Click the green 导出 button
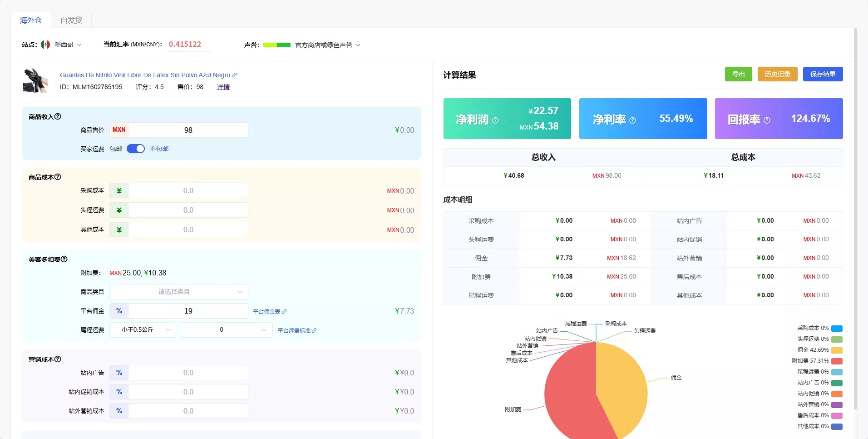 click(738, 74)
